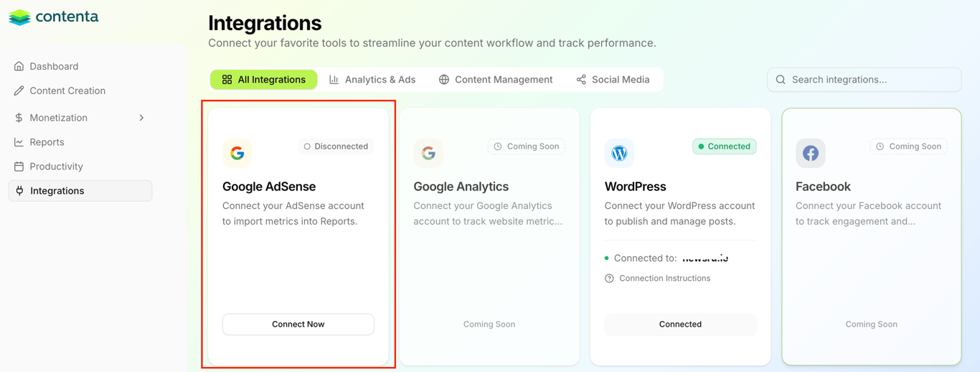Click the Dashboard home icon in sidebar
The width and height of the screenshot is (980, 372).
click(x=19, y=66)
